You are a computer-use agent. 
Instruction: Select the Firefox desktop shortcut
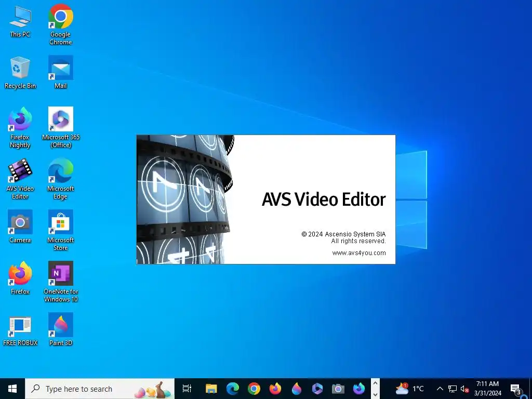(20, 278)
